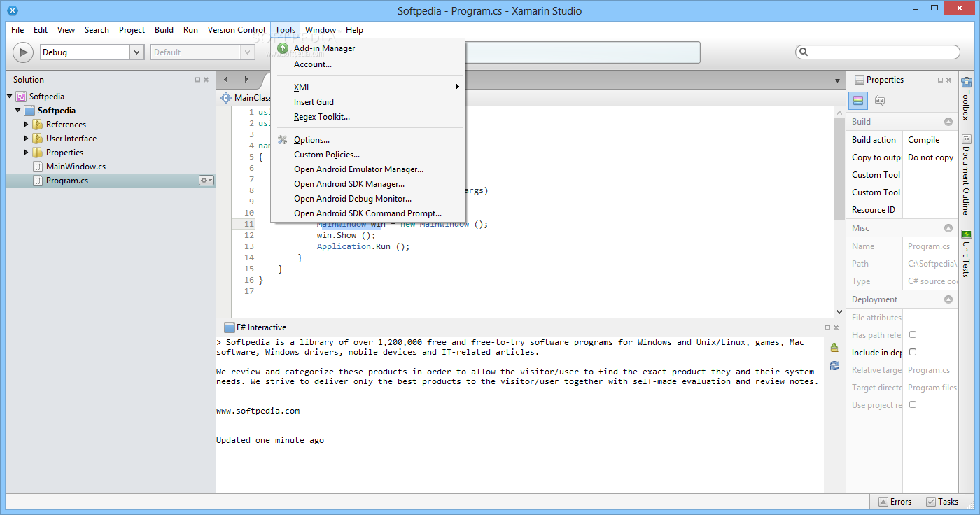Choose Account from Tools menu
Screen dimensions: 980x515
click(x=367, y=64)
